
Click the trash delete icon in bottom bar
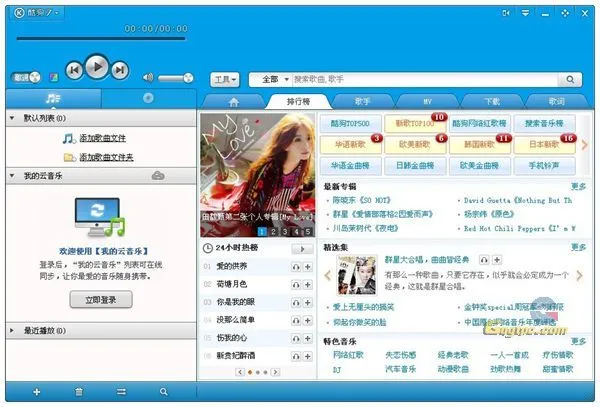[x=79, y=392]
